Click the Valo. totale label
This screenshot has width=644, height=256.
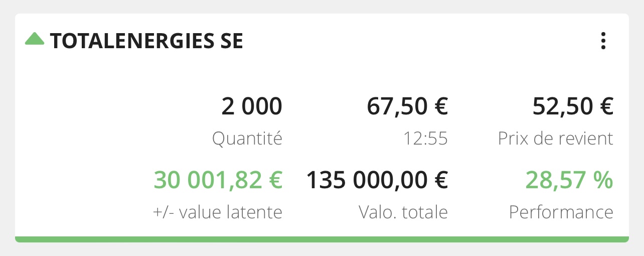[x=403, y=212]
